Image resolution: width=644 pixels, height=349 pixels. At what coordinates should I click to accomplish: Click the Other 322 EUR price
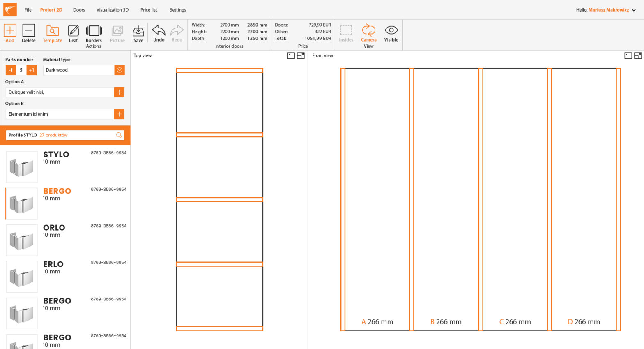coord(323,32)
